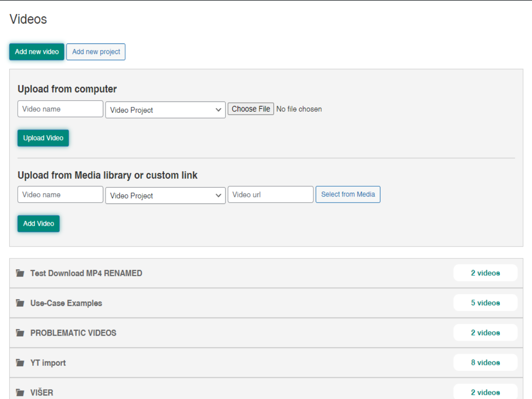Click the Add Video button

click(x=39, y=223)
